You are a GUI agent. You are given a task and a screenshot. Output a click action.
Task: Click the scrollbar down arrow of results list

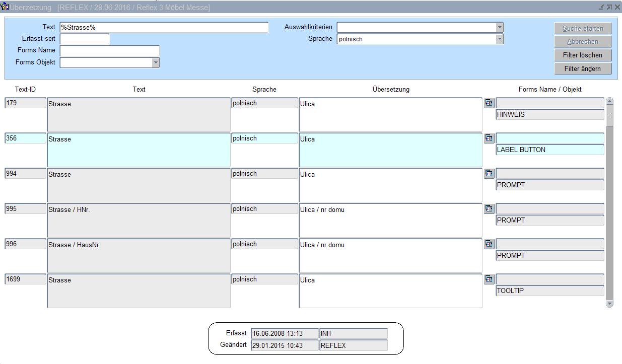[x=609, y=304]
